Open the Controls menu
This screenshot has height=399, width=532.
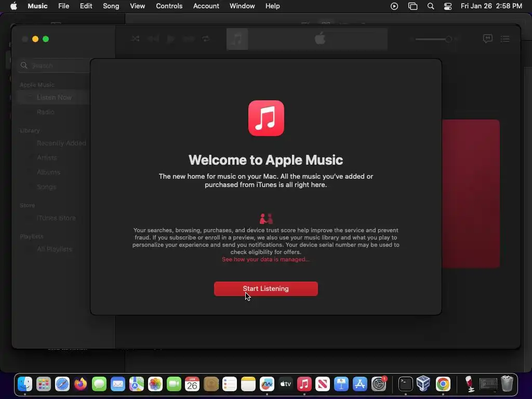pyautogui.click(x=169, y=6)
